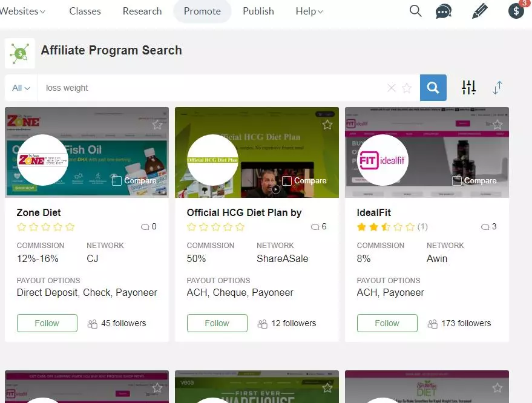Rate Zone Diet using the star rating

(45, 227)
